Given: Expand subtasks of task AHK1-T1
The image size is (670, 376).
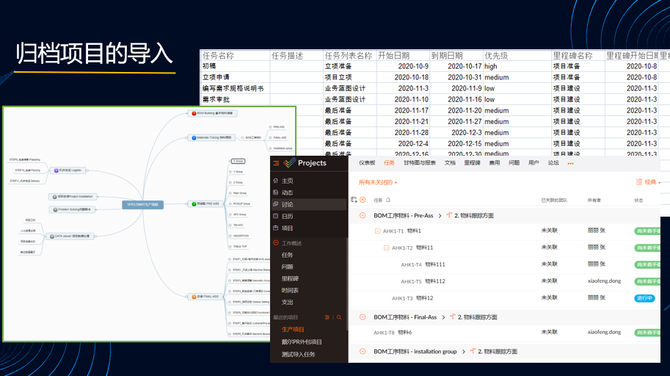Looking at the screenshot, I should pos(377,231).
